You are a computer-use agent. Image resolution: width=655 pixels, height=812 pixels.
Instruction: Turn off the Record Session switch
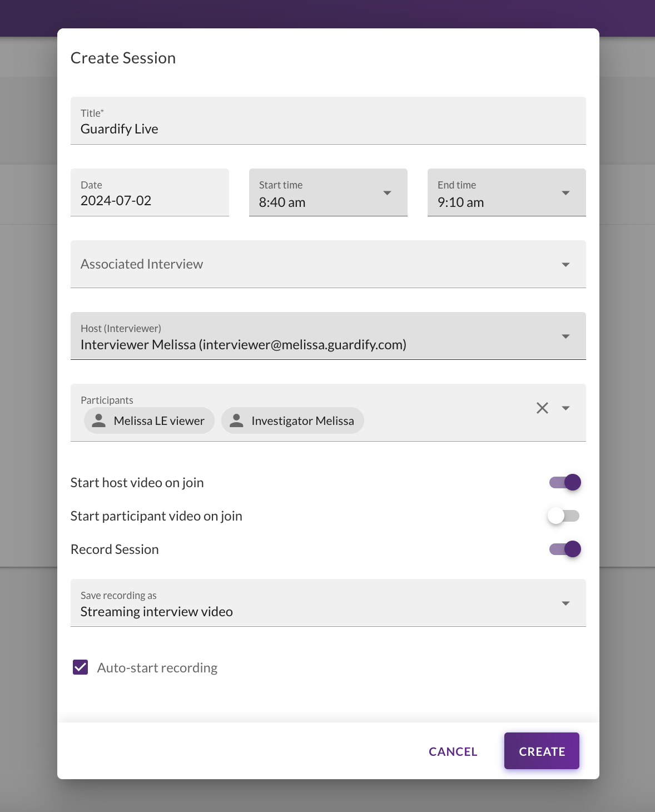(x=565, y=549)
